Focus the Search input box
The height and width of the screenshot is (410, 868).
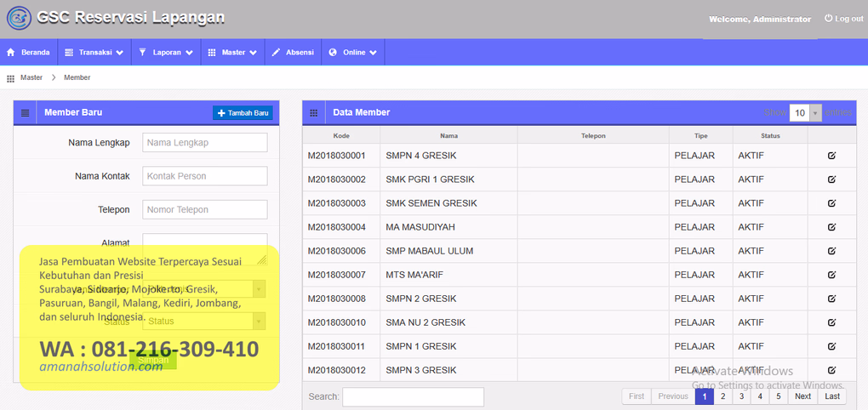coord(413,396)
